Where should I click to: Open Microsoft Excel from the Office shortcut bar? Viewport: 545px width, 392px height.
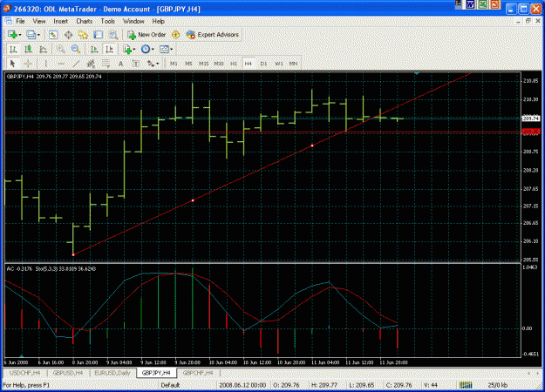tap(482, 4)
